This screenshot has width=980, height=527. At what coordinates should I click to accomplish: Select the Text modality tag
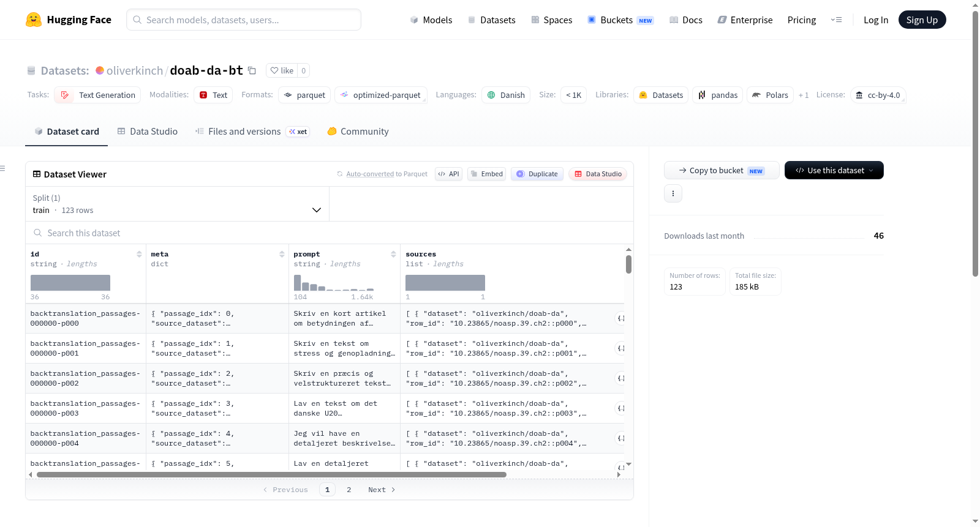pos(213,95)
